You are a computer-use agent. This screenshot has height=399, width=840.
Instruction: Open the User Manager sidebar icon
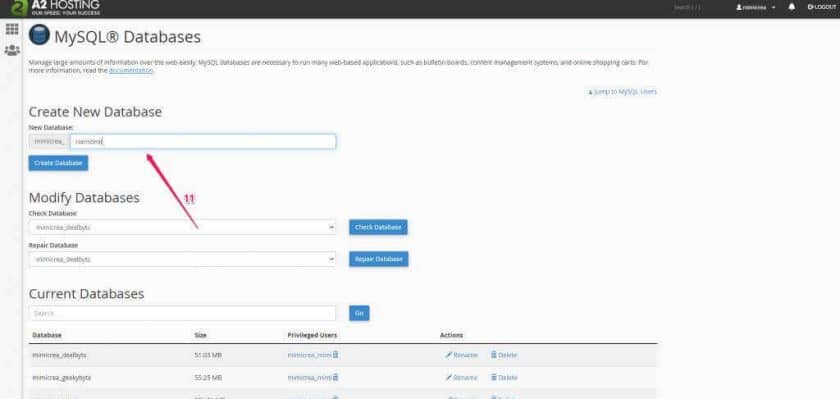point(12,50)
